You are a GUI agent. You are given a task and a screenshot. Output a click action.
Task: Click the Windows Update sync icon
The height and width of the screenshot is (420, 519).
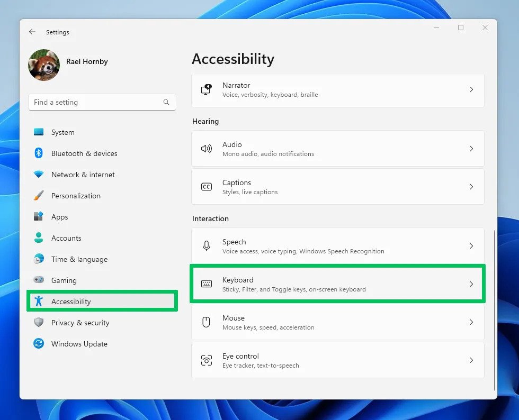(39, 344)
